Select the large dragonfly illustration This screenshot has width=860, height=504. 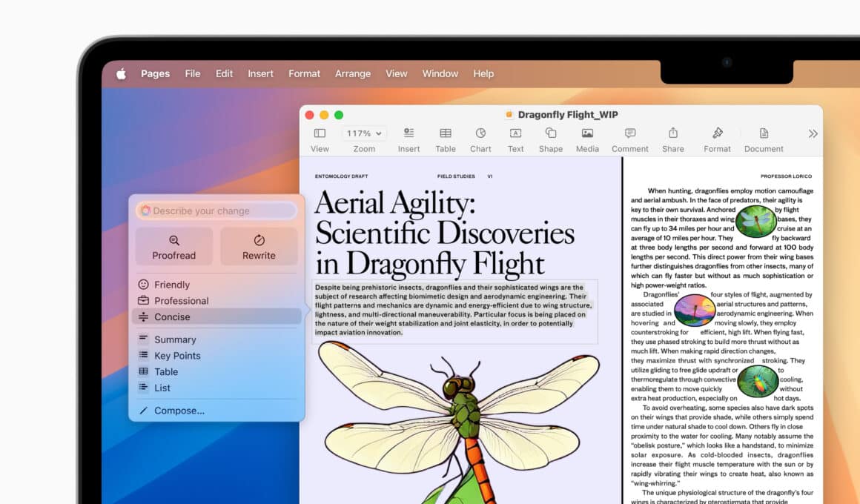click(458, 421)
